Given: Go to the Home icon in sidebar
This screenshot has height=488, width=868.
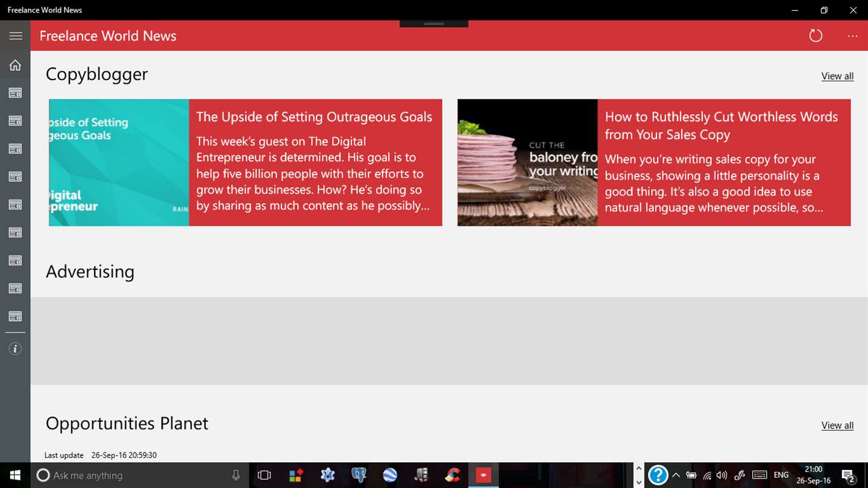Looking at the screenshot, I should click(15, 65).
